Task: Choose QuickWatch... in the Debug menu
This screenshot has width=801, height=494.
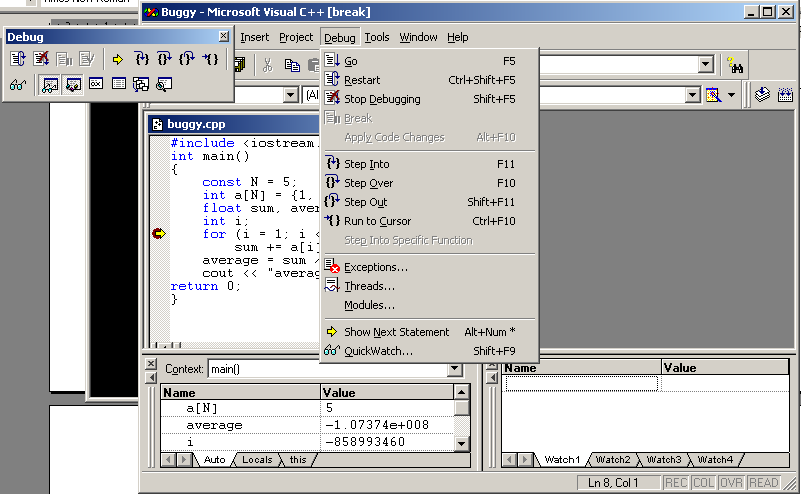Action: pos(429,351)
